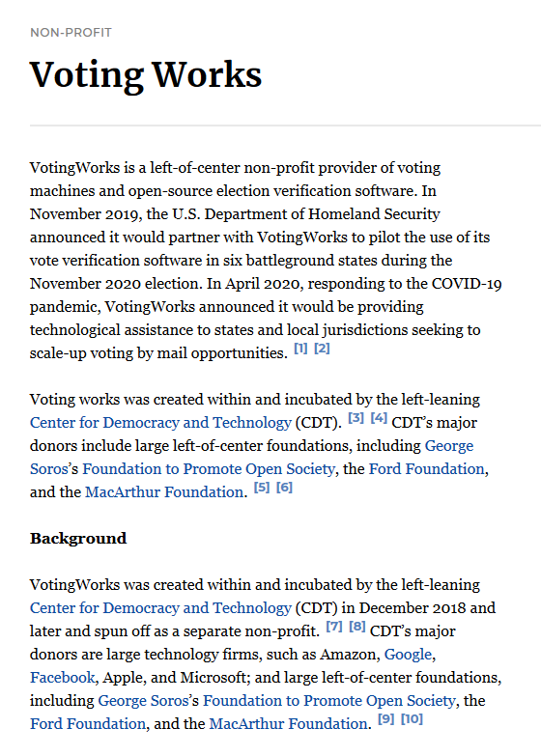Open citation reference [6]
This screenshot has width=541, height=756.
tap(284, 487)
